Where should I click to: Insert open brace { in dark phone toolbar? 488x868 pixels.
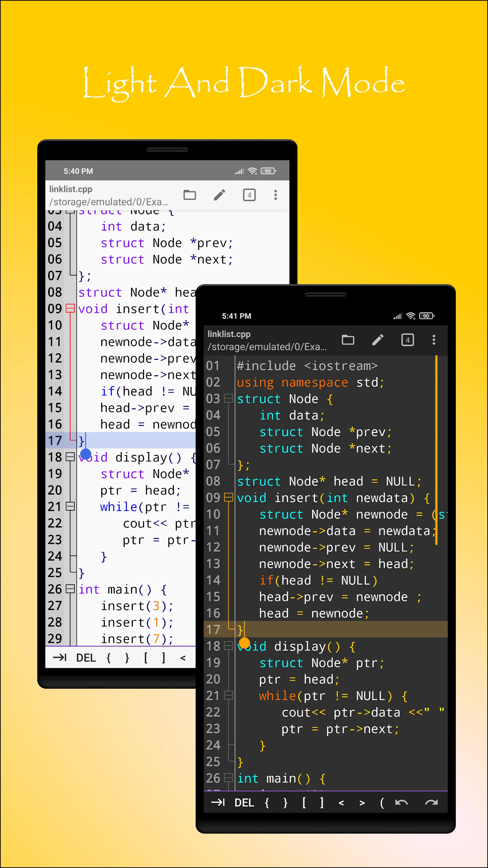(x=267, y=803)
